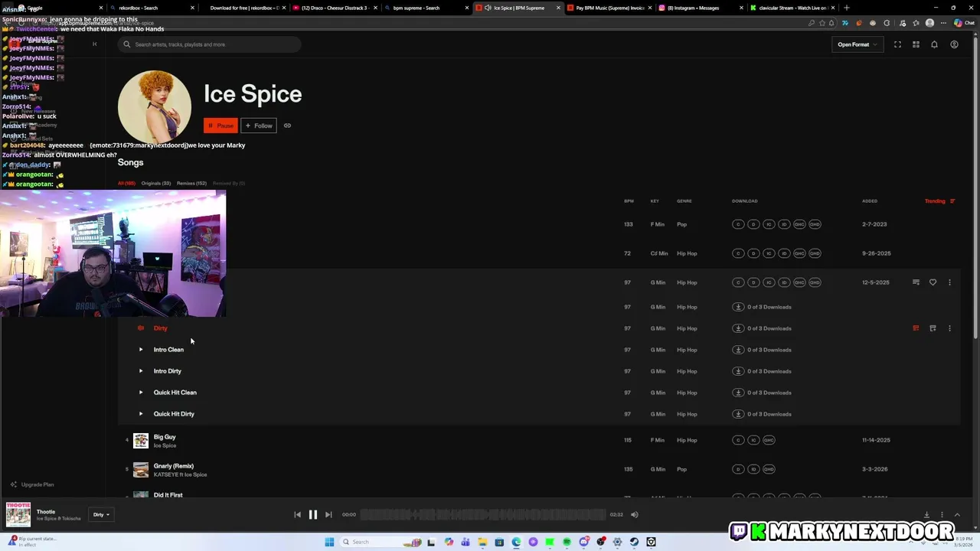The width and height of the screenshot is (980, 551).
Task: Select the playing Dirty version row
Action: click(x=539, y=328)
